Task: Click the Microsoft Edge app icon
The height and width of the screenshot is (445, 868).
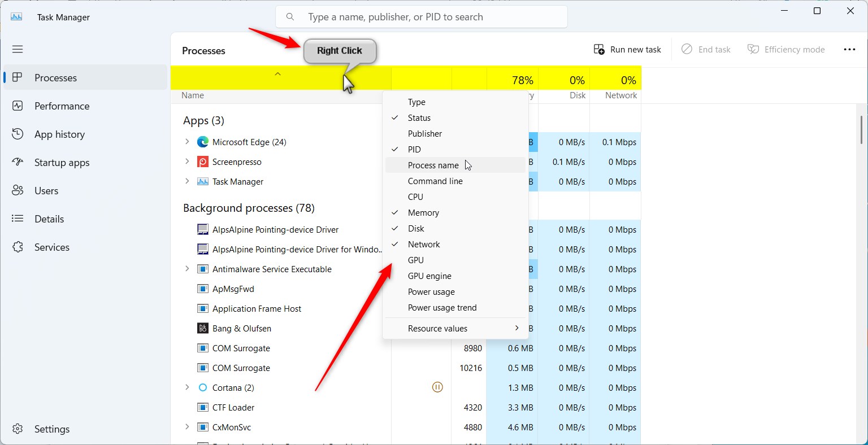Action: [203, 142]
